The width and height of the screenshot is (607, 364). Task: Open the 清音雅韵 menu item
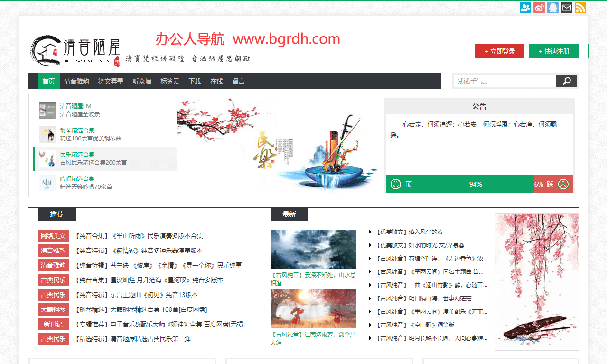[76, 81]
